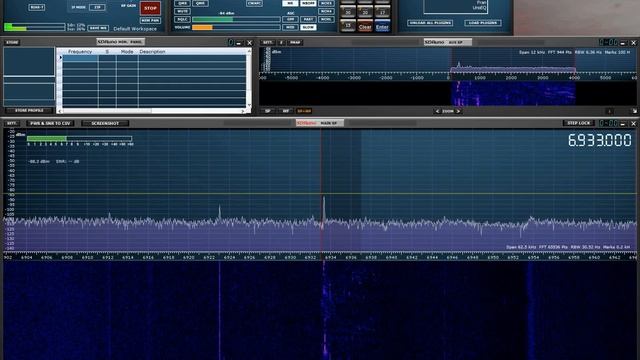Click the SCREENSHOT button

105,123
